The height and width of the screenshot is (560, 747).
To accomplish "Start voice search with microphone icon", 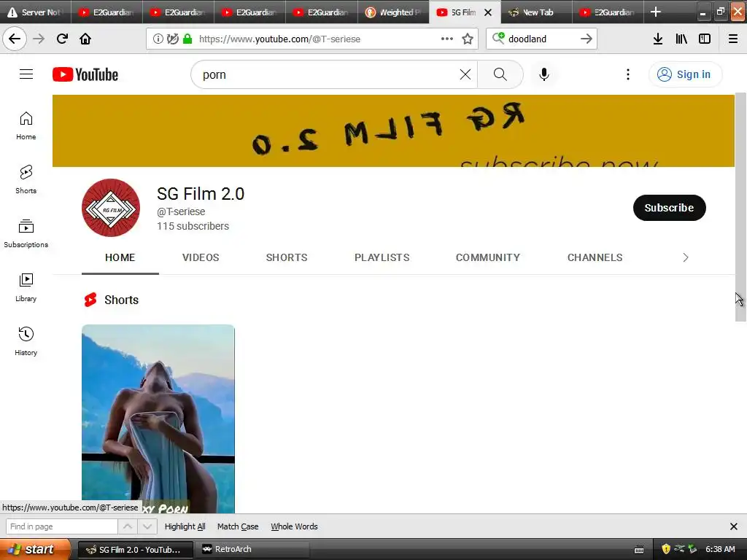I will [544, 74].
